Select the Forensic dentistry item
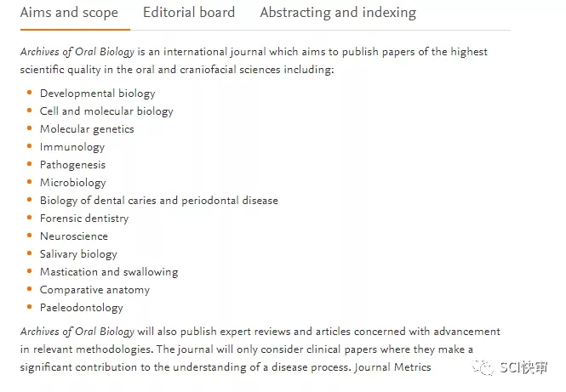566x392 pixels. click(84, 219)
